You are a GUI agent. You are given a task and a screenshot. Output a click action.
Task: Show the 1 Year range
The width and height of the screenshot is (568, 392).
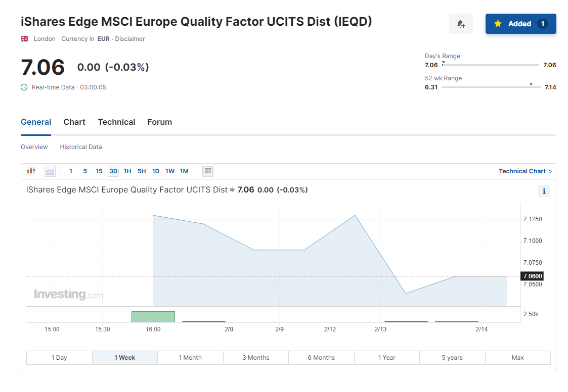pos(386,358)
